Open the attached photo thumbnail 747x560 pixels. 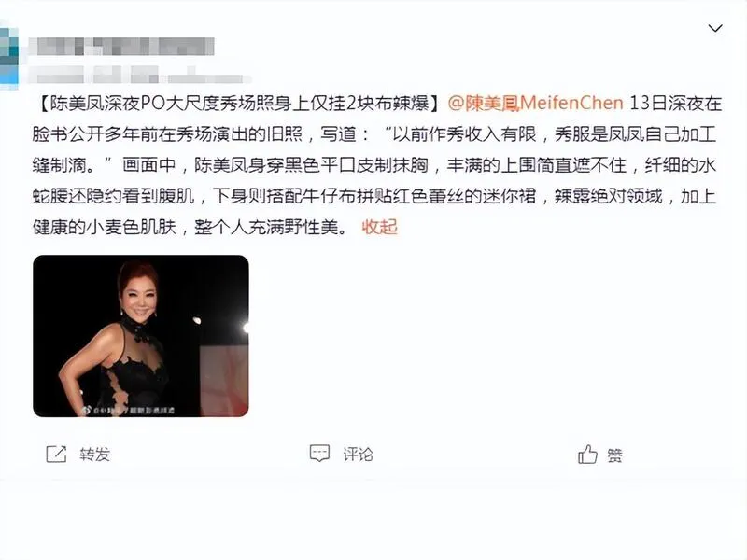[x=141, y=336]
